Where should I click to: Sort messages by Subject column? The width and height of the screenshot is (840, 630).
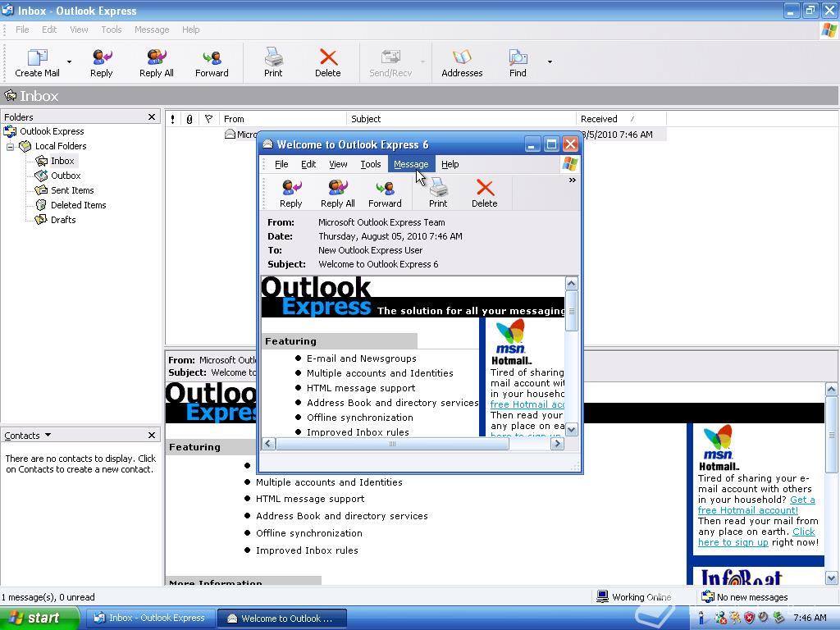coord(461,119)
